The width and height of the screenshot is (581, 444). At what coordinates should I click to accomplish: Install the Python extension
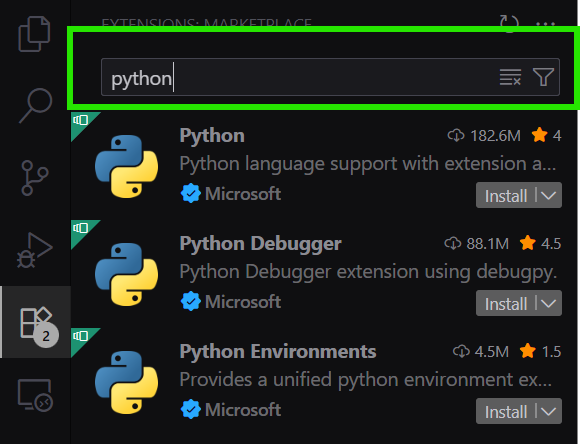tap(506, 195)
